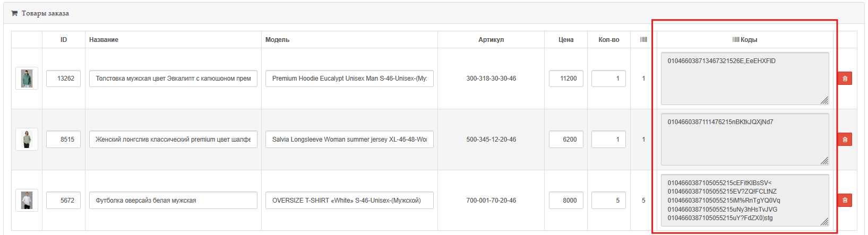
Task: Click resize grip of third codes textarea
Action: pyautogui.click(x=824, y=222)
